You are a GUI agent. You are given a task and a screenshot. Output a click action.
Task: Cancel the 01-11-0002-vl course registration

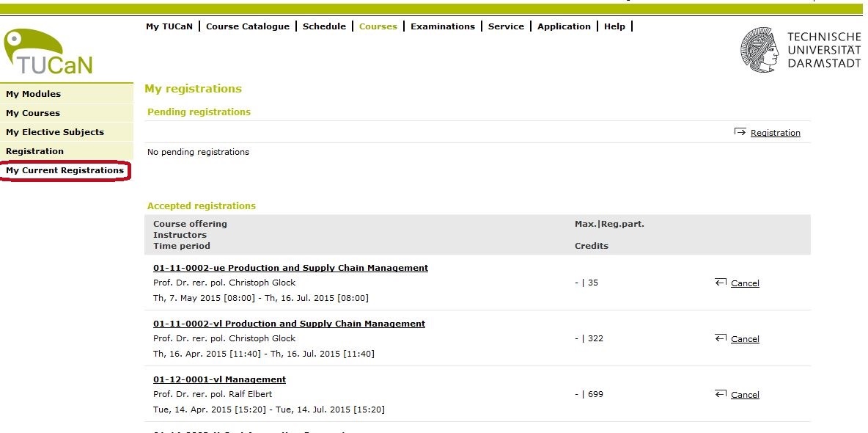pos(745,339)
